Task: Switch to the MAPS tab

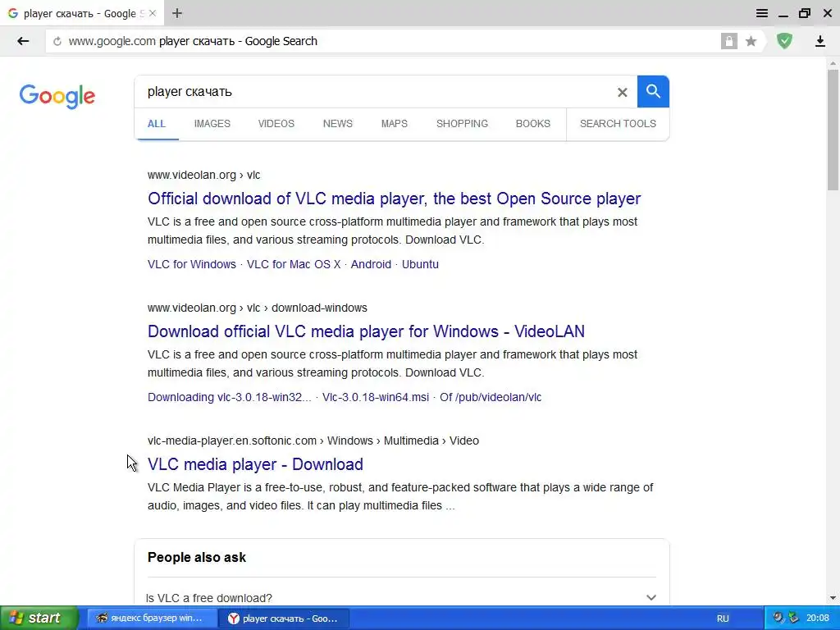Action: click(x=395, y=124)
